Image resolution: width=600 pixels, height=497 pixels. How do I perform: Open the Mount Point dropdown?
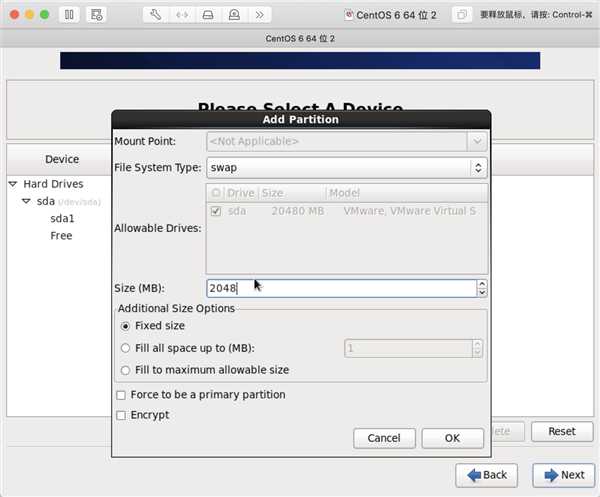pos(477,141)
